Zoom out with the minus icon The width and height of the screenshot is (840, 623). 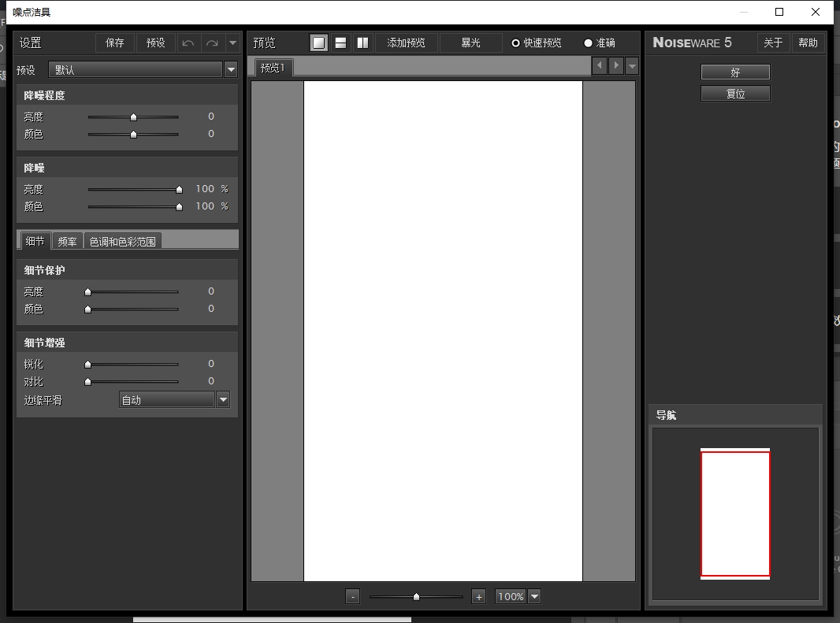point(352,596)
